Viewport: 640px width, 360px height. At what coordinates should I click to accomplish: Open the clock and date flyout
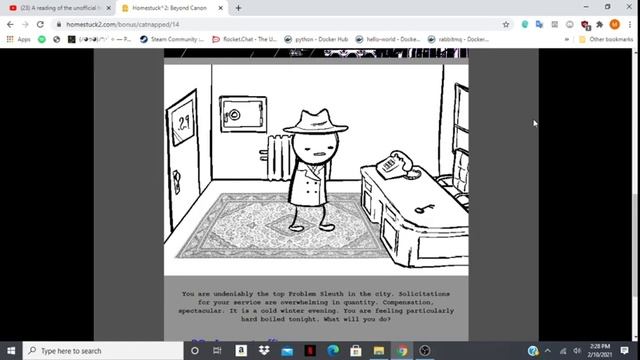click(599, 351)
